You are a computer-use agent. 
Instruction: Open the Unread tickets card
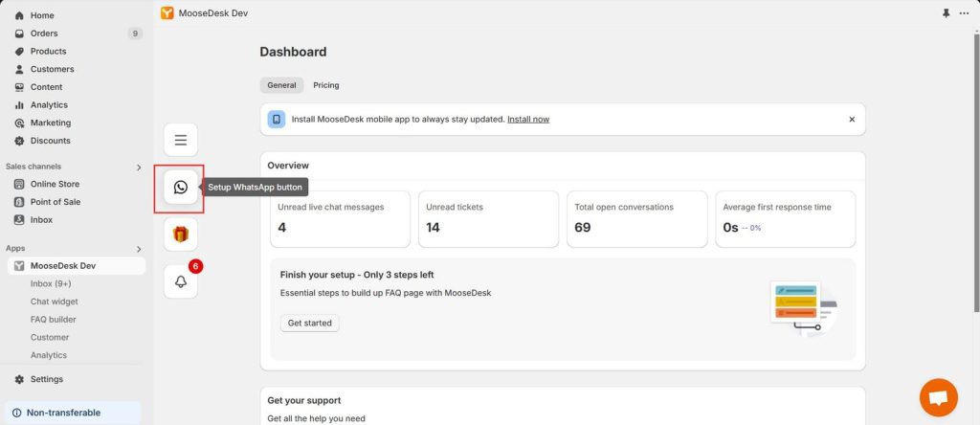click(488, 219)
